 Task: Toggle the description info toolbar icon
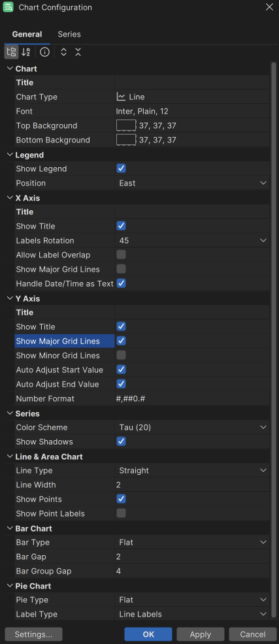pos(45,52)
